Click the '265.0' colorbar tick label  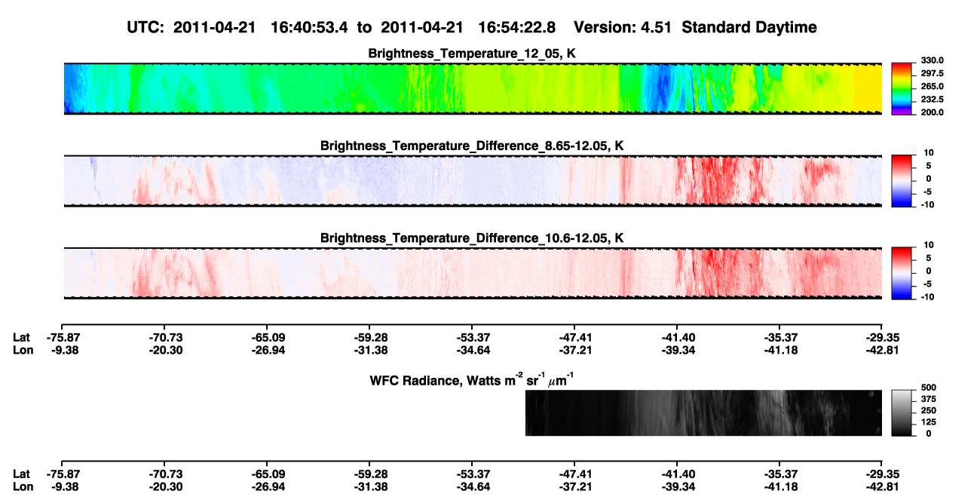[x=931, y=86]
